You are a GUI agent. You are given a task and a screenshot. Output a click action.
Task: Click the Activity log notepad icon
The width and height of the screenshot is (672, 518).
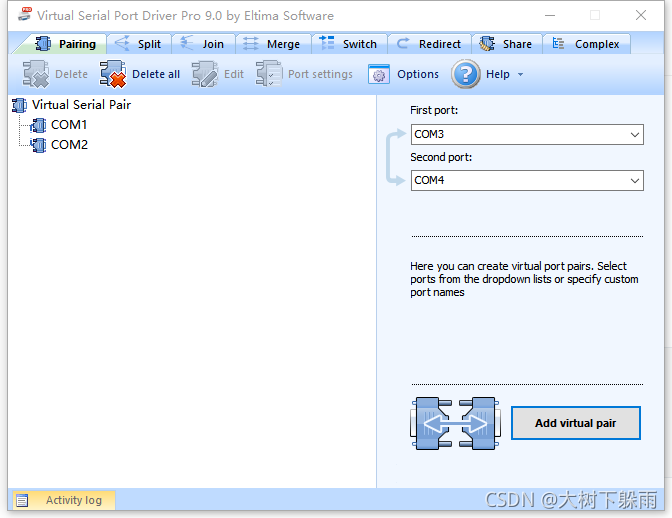click(22, 500)
